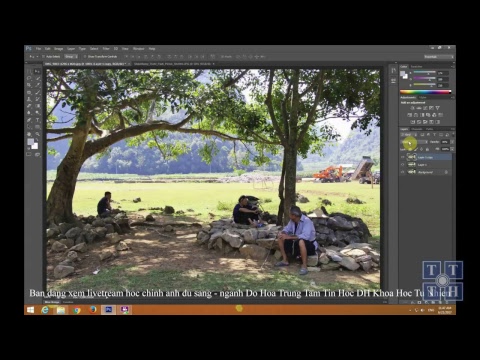This screenshot has width=480, height=360.
Task: Toggle Show Transform Controls checkbox
Action: tap(85, 57)
